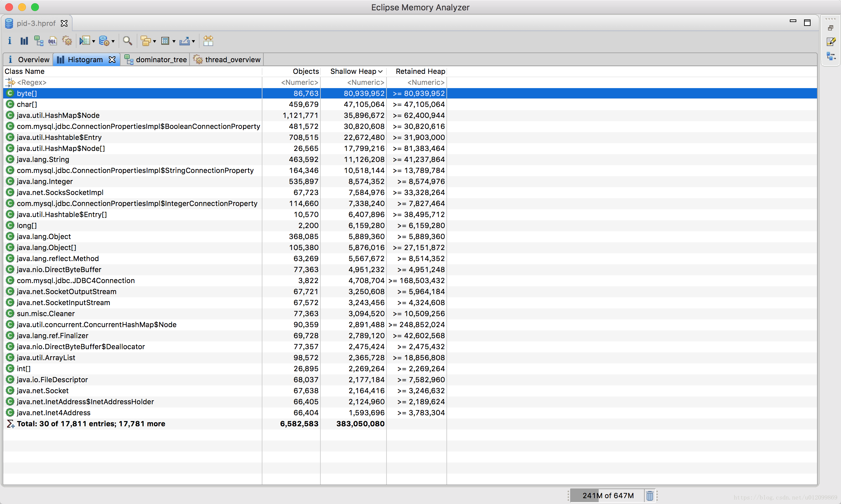
Task: Minimize the editor area
Action: pyautogui.click(x=793, y=21)
